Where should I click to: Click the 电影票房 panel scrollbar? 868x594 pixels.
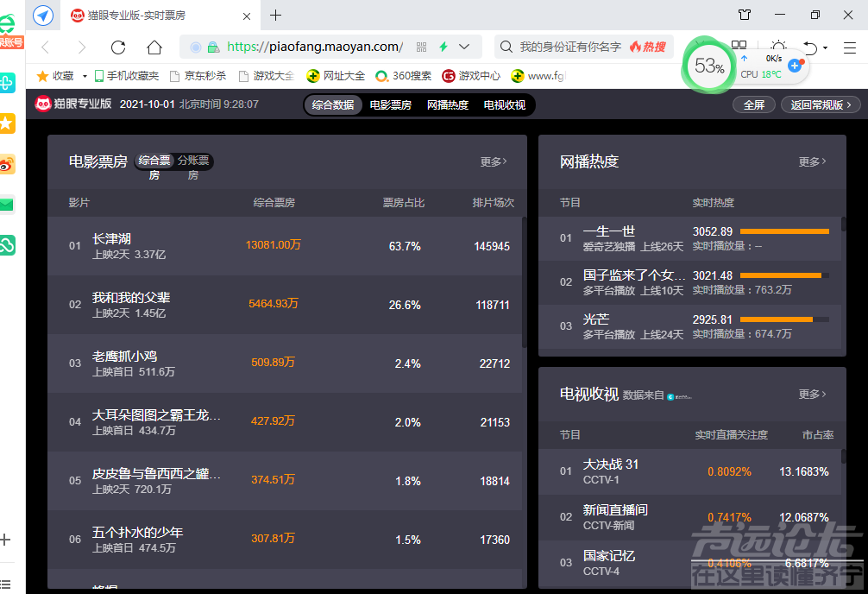[525, 282]
